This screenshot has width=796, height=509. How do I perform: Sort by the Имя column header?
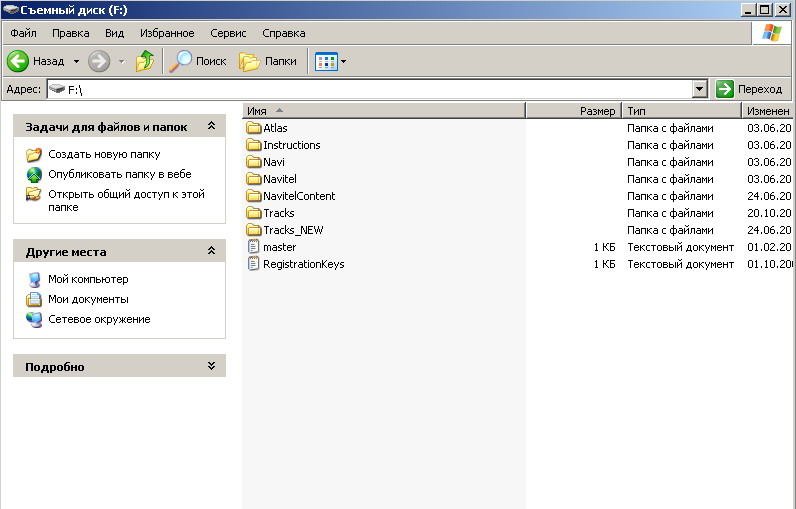coord(384,111)
